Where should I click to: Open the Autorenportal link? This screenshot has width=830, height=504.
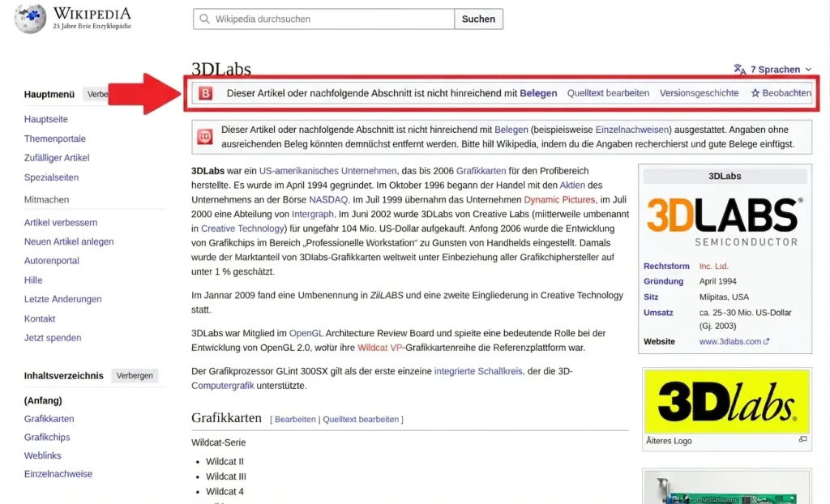[x=51, y=260]
